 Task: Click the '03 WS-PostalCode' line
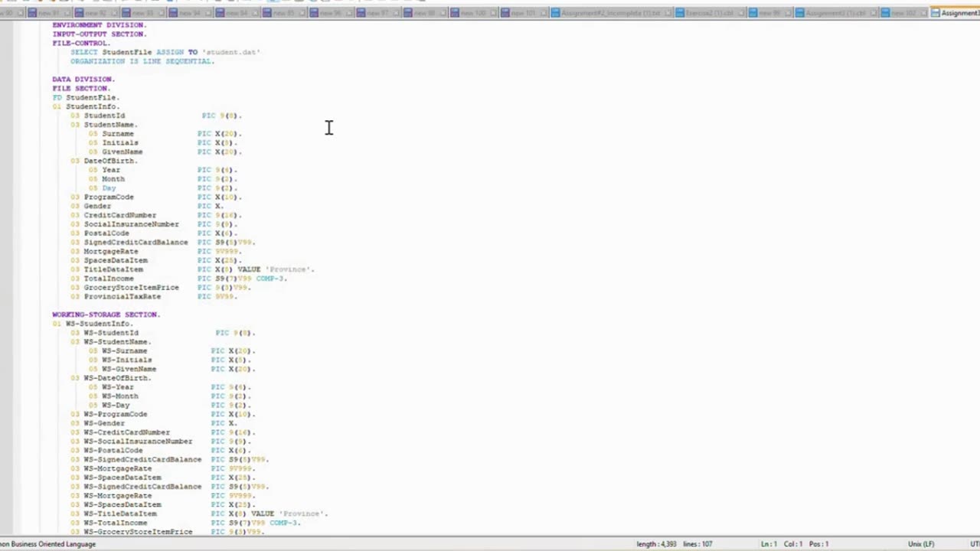pos(161,450)
